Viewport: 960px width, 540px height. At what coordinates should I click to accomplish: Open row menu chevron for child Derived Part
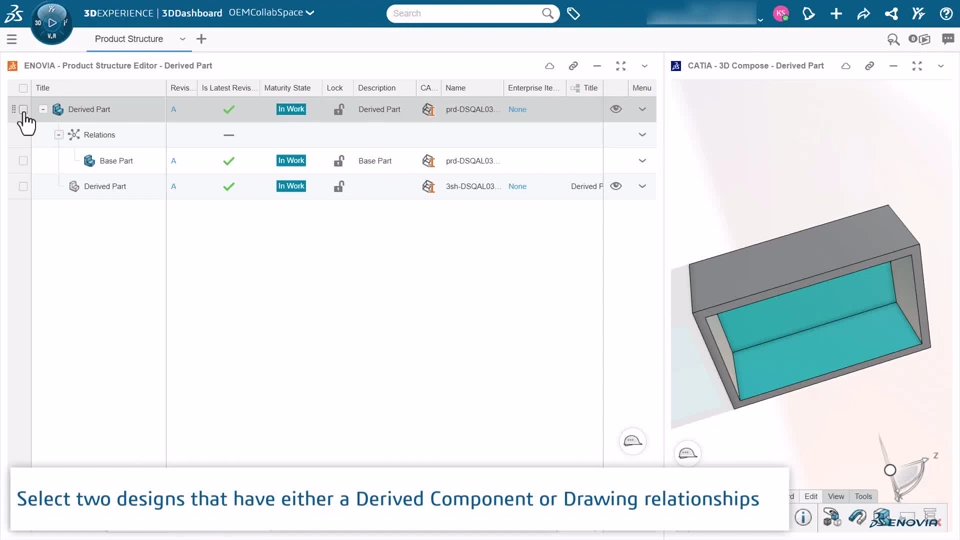coord(642,186)
